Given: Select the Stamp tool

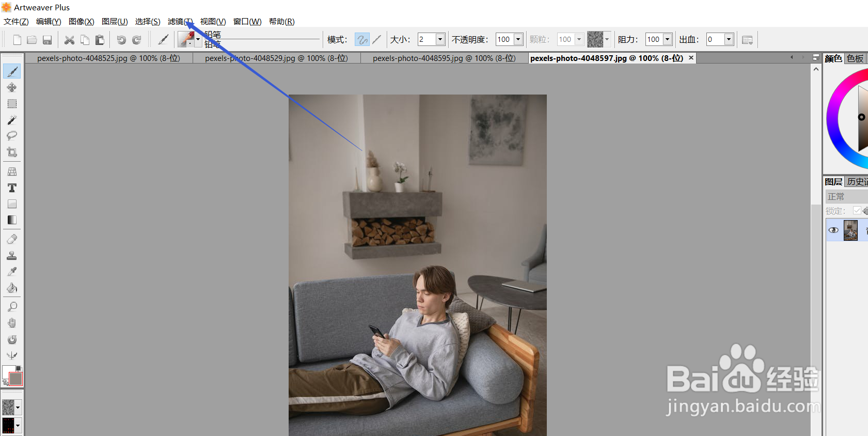Looking at the screenshot, I should coord(12,256).
